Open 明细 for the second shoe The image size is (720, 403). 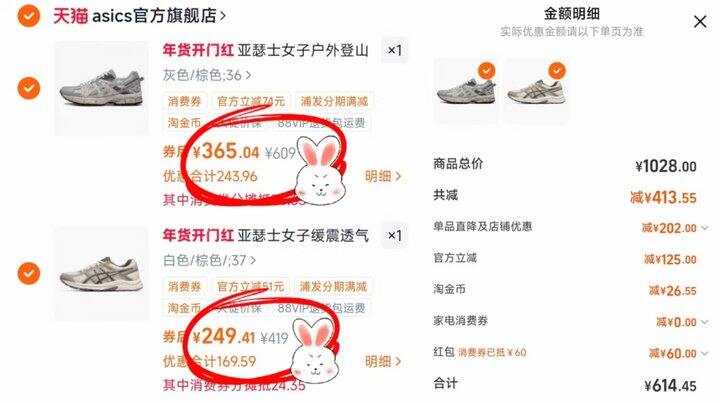(x=383, y=362)
